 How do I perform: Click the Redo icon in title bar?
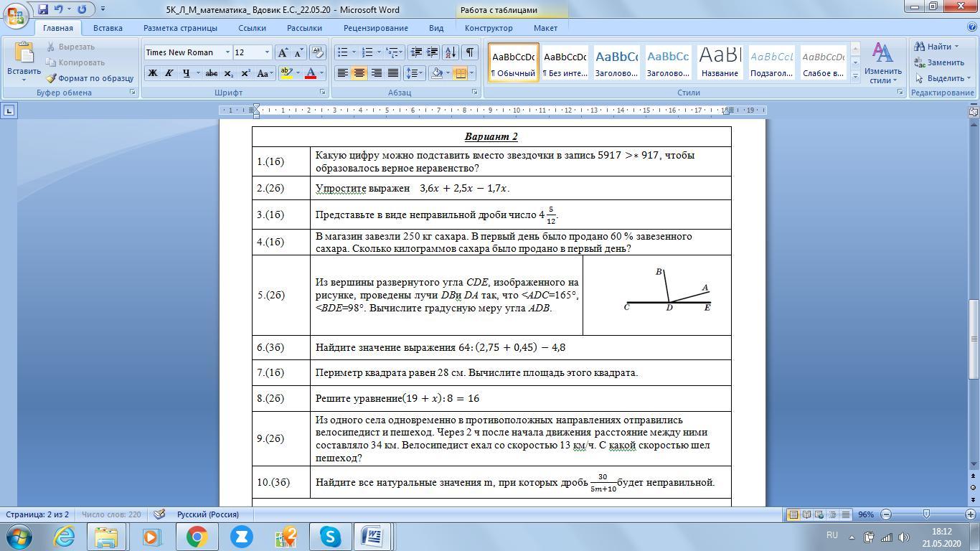[81, 9]
